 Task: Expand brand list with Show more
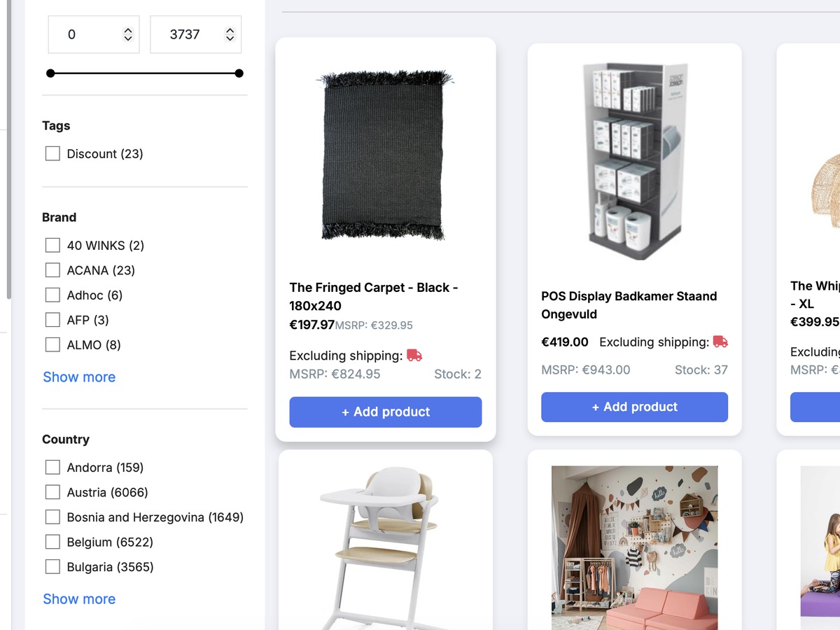click(x=79, y=377)
